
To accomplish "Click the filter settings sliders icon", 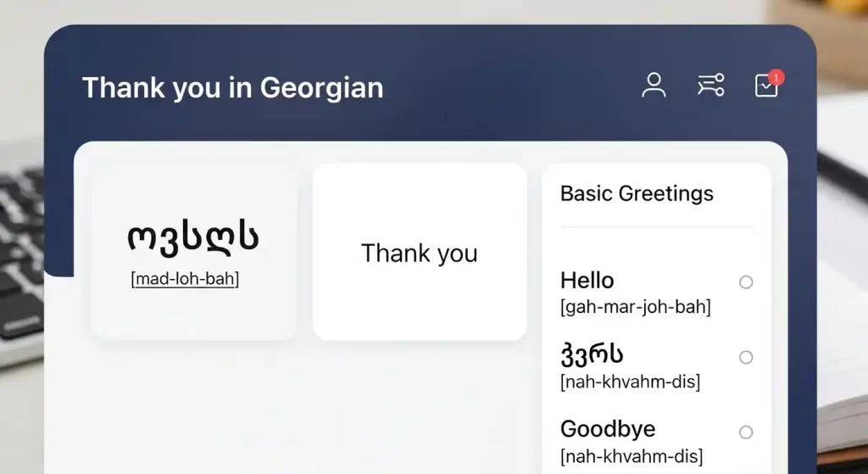I will 710,85.
